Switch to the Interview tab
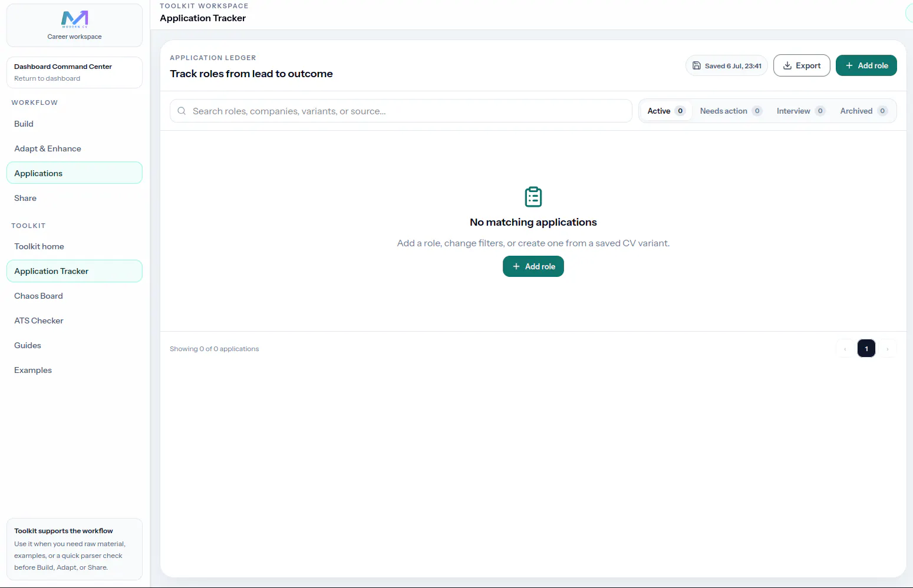 point(800,111)
